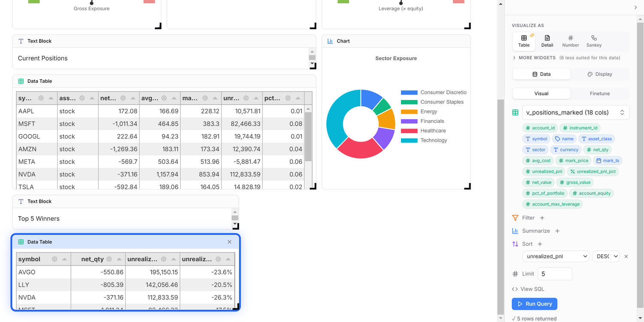The image size is (644, 322).
Task: Toggle the mark_price column pill
Action: click(x=573, y=161)
